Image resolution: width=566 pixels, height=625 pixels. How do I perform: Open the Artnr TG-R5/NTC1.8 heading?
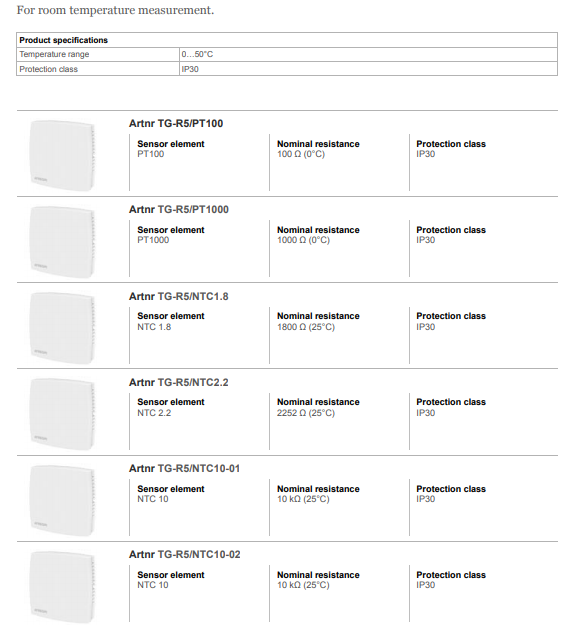(x=179, y=297)
